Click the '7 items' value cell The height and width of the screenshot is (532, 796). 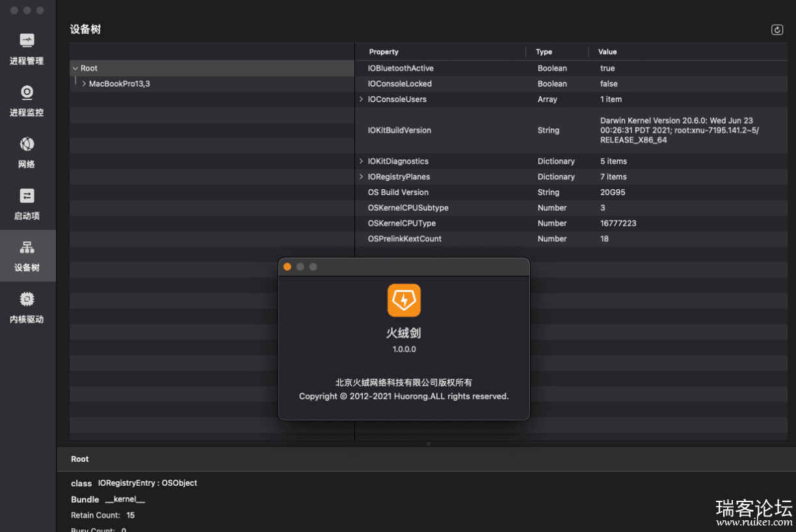point(614,177)
